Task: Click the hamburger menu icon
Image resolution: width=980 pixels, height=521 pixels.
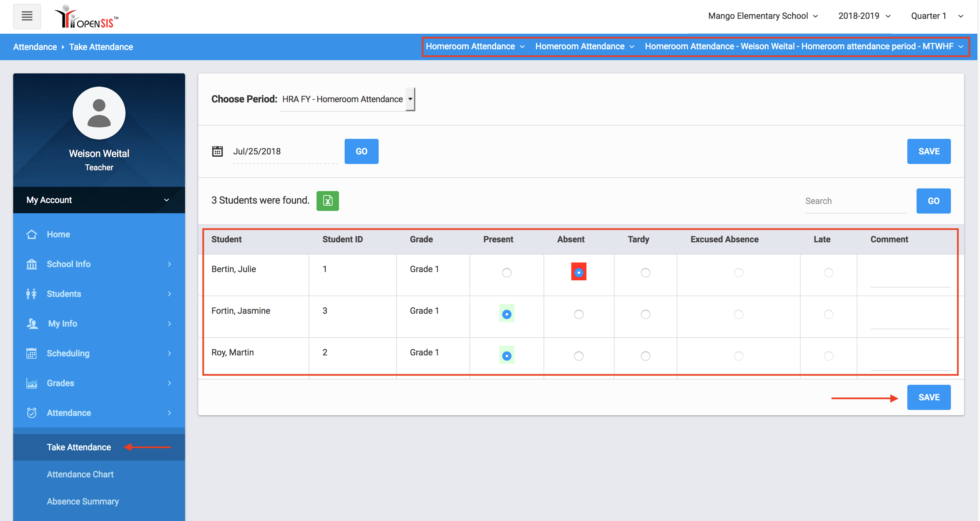Action: click(x=27, y=16)
